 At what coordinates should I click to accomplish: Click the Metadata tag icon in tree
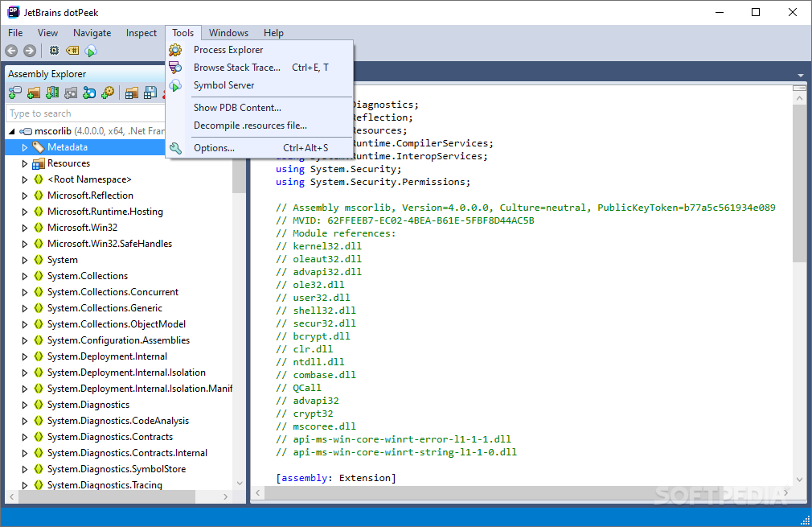(x=39, y=147)
